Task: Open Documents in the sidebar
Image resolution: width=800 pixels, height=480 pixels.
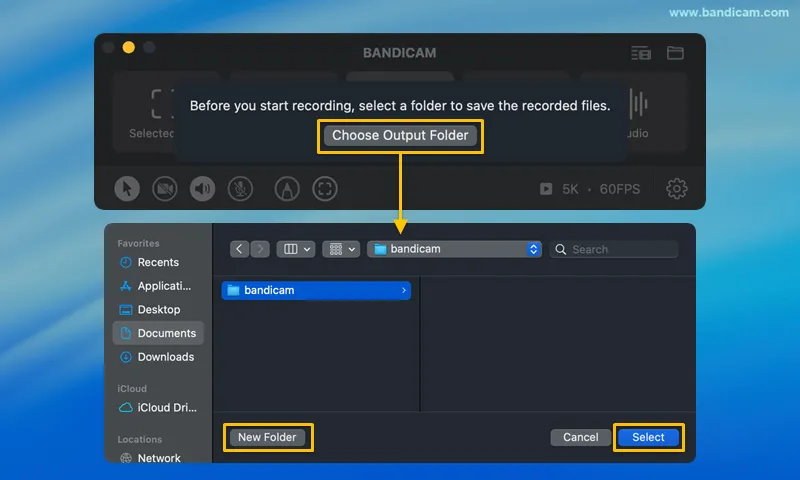Action: [x=158, y=333]
